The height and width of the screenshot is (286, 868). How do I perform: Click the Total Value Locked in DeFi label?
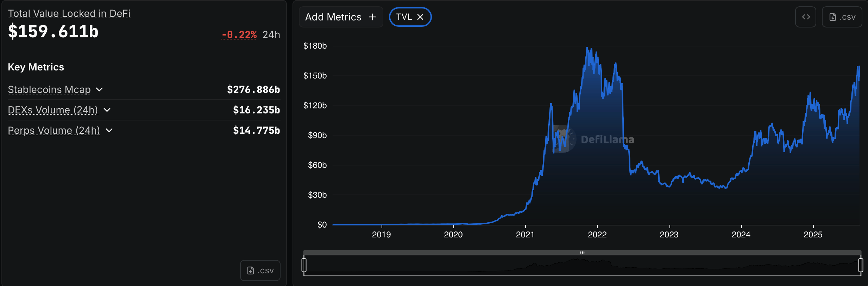(69, 13)
